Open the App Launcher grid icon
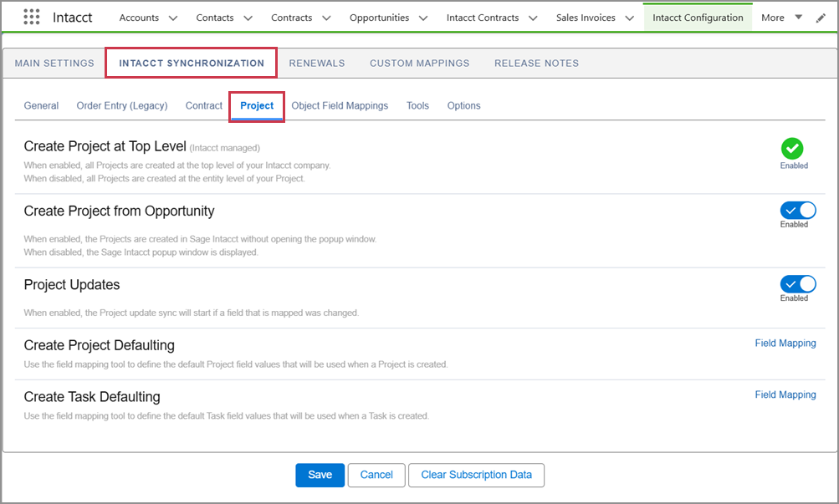 (x=31, y=17)
